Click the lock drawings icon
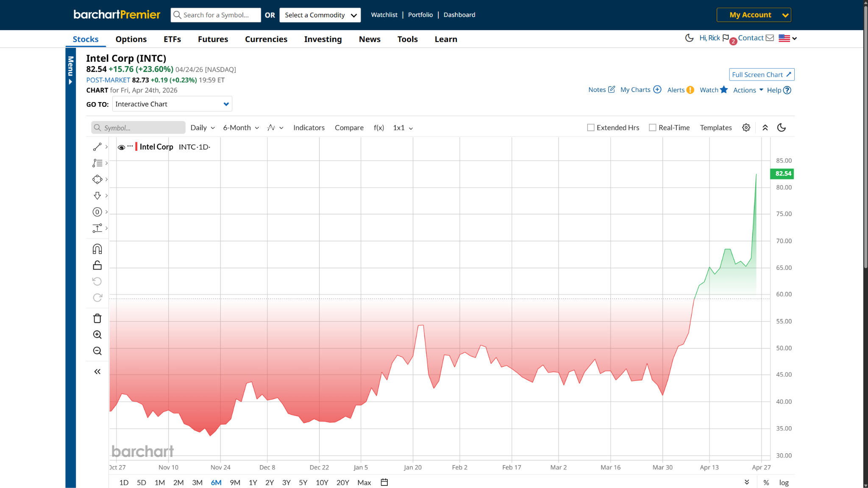 [97, 265]
